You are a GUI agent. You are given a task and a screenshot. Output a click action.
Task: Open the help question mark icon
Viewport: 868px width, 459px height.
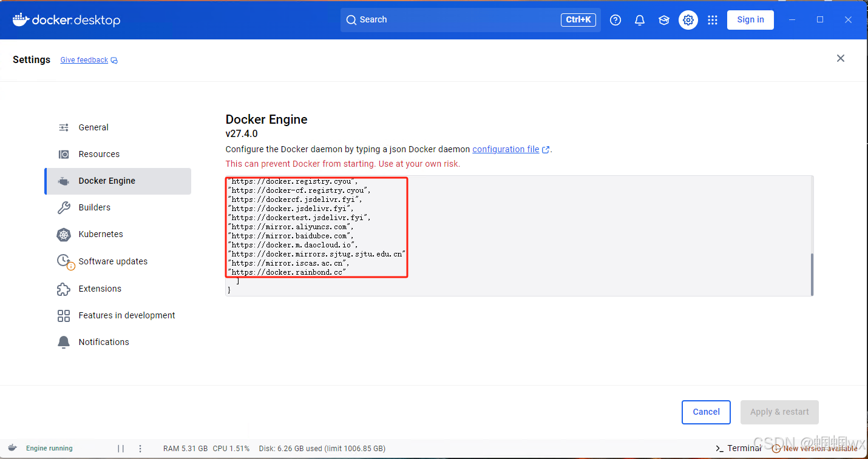tap(615, 20)
